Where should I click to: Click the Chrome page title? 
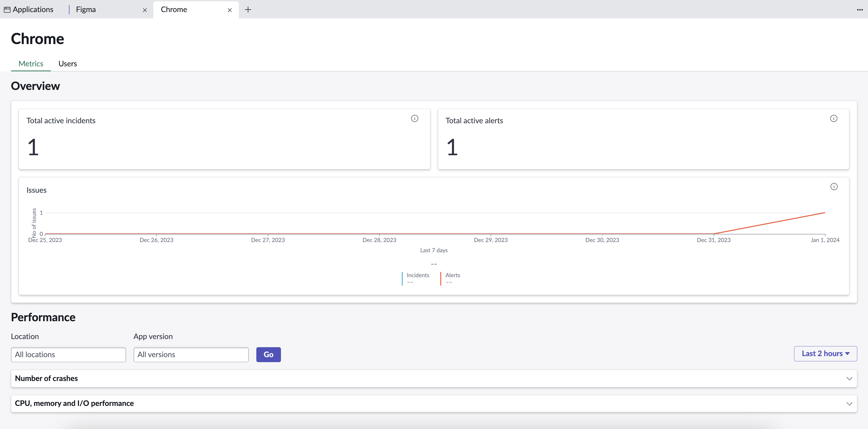tap(37, 39)
